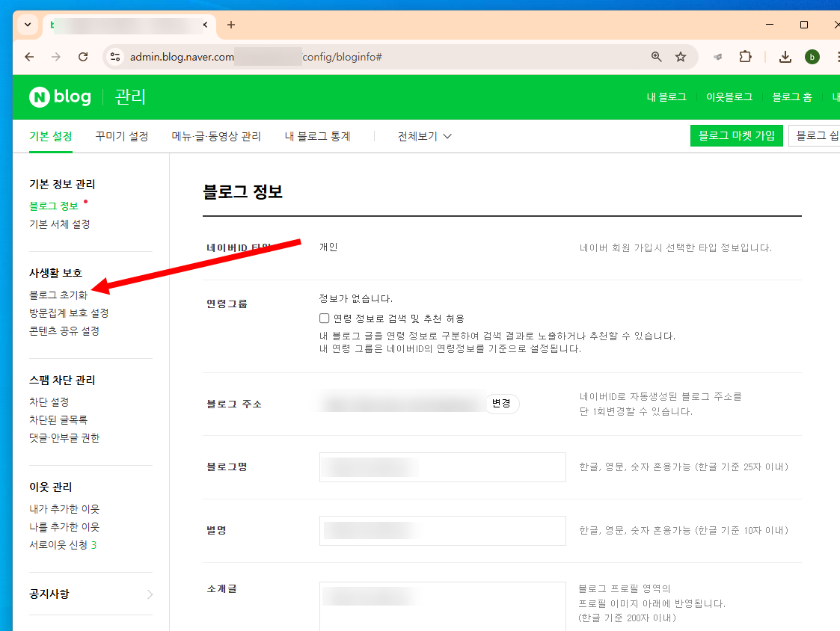Click the 소개글 text area
Viewport: 840px width, 631px height.
[x=443, y=606]
